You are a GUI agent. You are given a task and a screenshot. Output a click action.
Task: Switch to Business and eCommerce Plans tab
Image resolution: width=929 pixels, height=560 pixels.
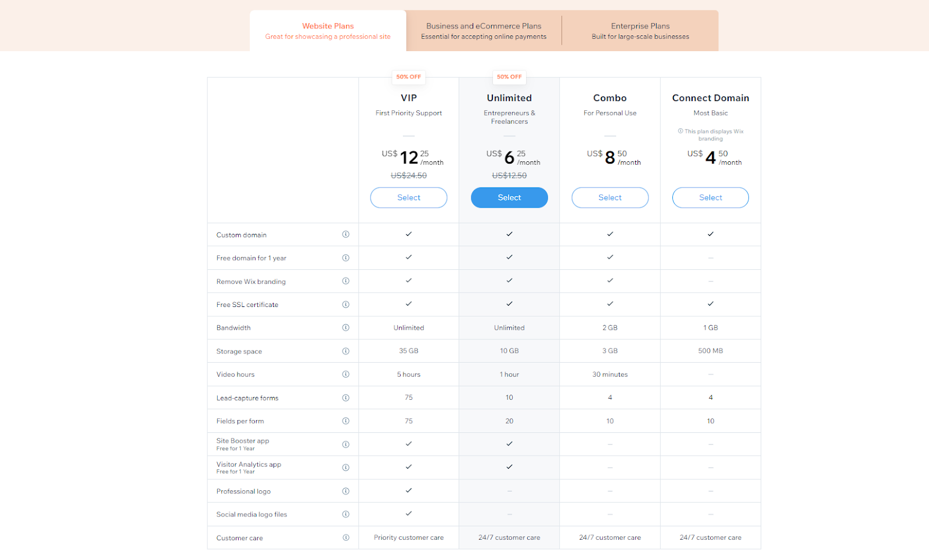[484, 31]
